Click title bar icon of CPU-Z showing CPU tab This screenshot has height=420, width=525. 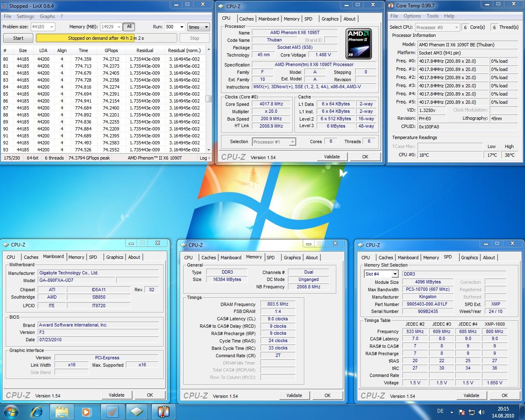pyautogui.click(x=221, y=6)
